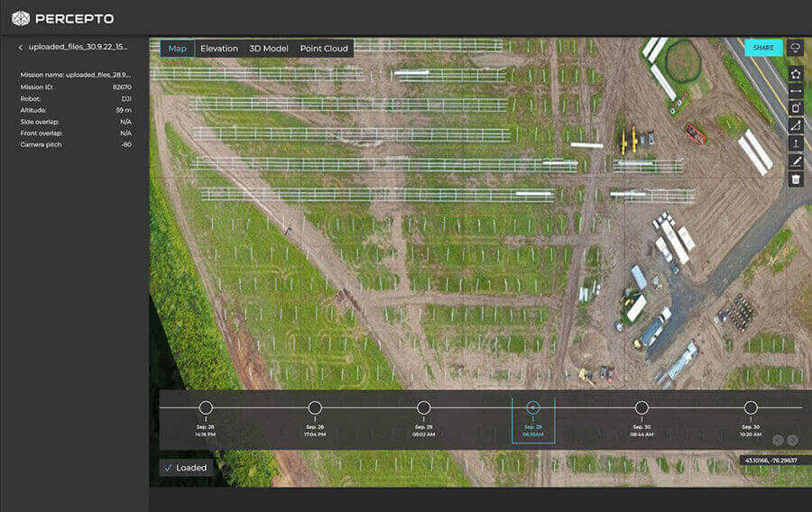Click the trash delete icon
The height and width of the screenshot is (512, 812).
click(795, 179)
